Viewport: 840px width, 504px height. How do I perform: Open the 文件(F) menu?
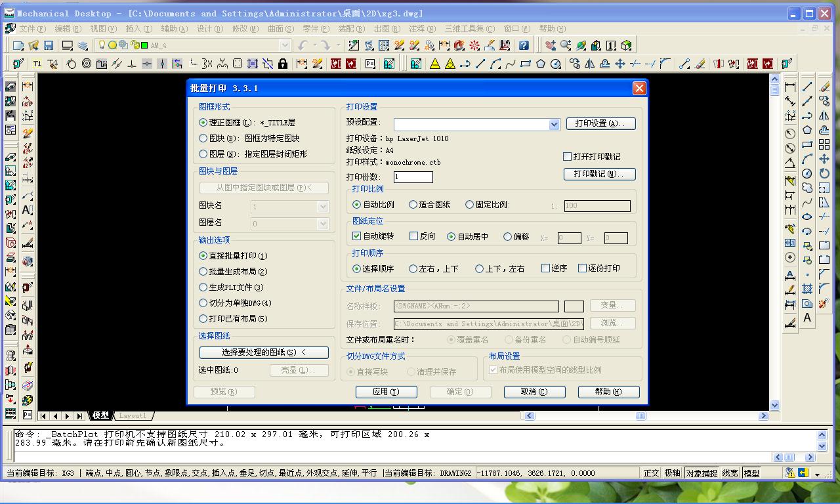[33, 29]
